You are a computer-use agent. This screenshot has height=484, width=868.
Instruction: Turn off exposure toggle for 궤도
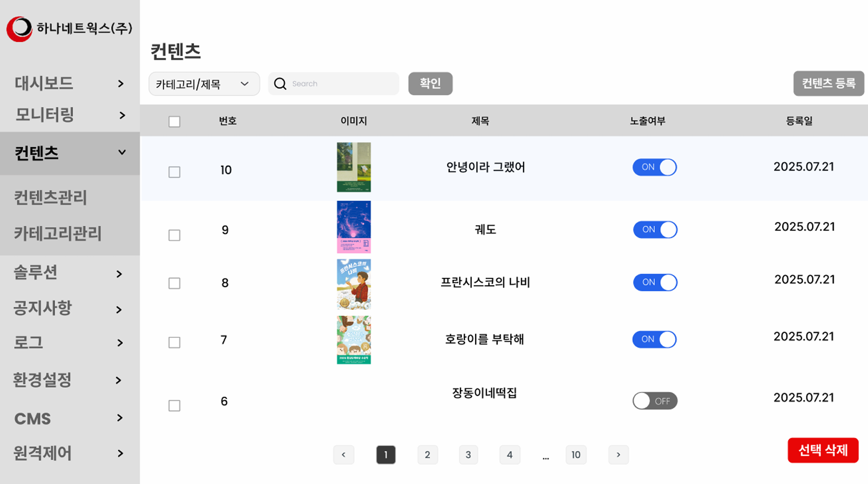(x=655, y=230)
